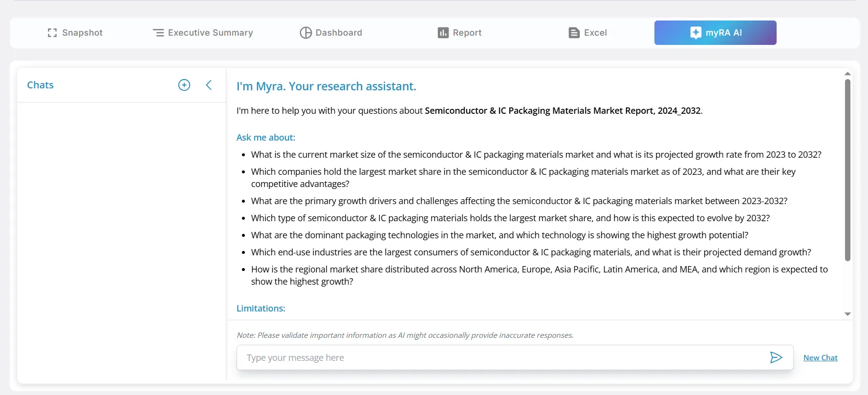Click the chat scrollbar up arrow

tap(847, 74)
